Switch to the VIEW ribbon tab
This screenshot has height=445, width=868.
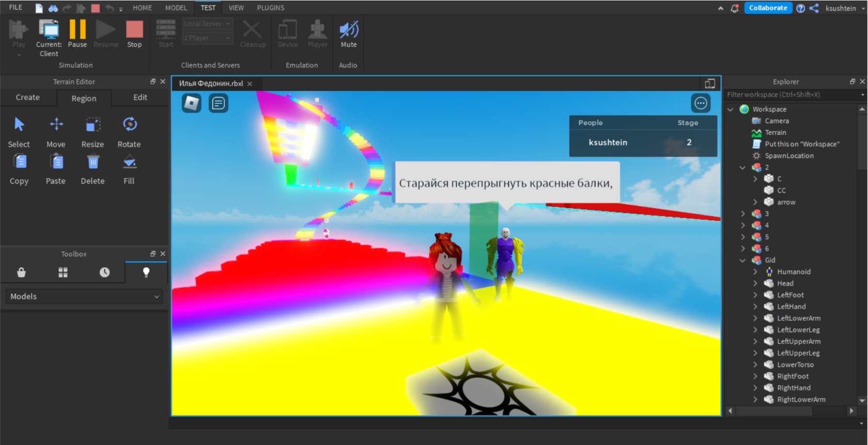236,8
